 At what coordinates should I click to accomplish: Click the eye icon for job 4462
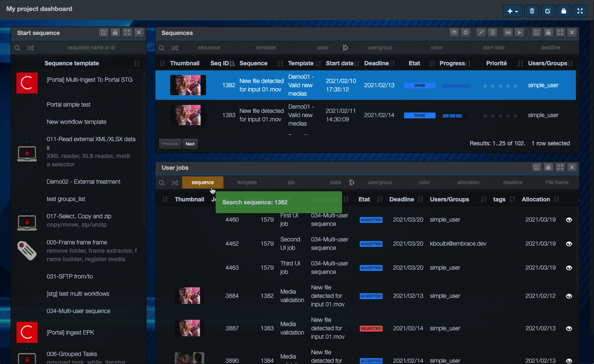coord(569,244)
